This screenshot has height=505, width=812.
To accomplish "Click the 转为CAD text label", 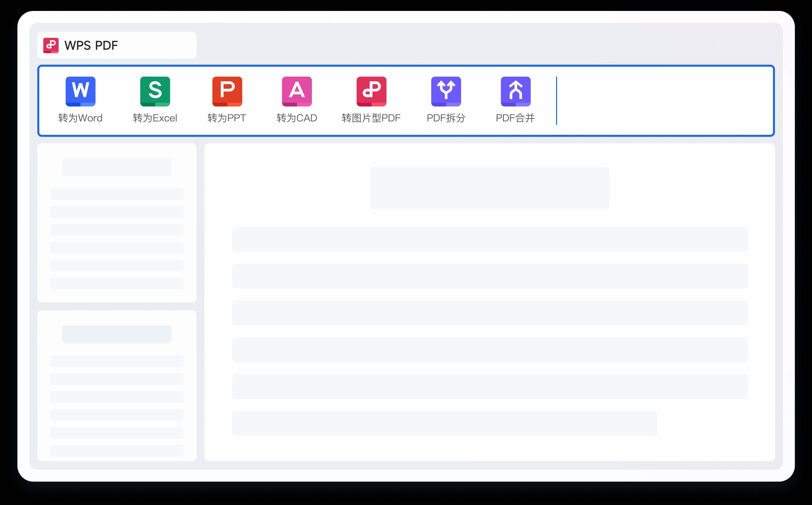I will (296, 118).
